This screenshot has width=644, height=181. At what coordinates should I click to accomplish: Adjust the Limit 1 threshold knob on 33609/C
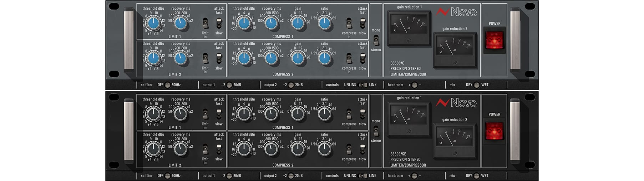[x=153, y=23]
